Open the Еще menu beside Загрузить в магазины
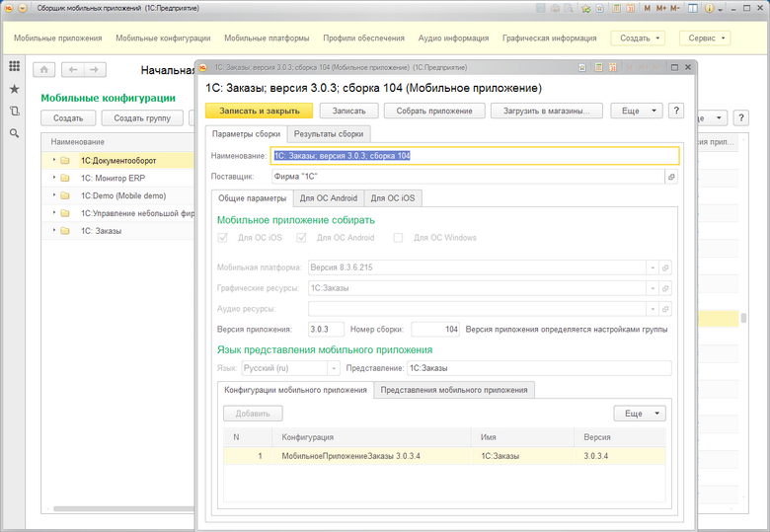This screenshot has height=532, width=770. click(x=637, y=111)
